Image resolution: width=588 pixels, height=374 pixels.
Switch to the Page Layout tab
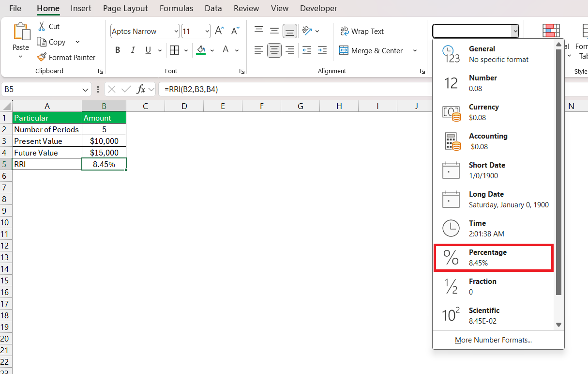tap(125, 8)
